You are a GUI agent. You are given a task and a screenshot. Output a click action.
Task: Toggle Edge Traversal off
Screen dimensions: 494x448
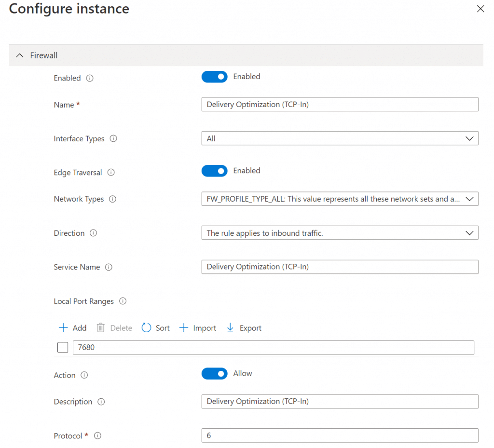pyautogui.click(x=214, y=171)
